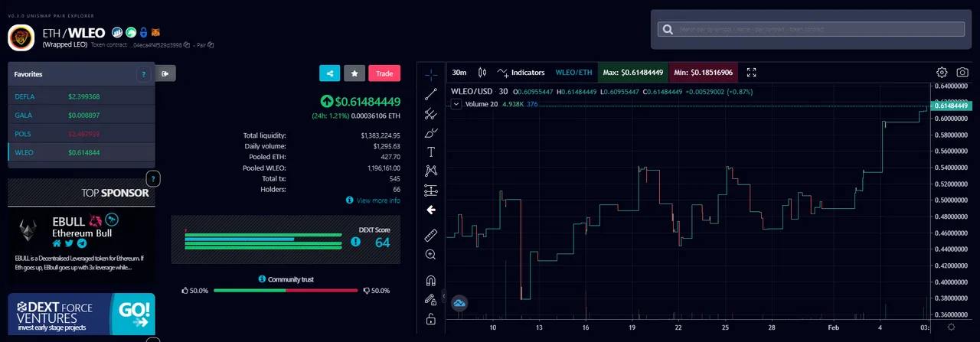Viewport: 980px width, 342px height.
Task: Click the blue padlock liquidity icon
Action: tap(143, 31)
